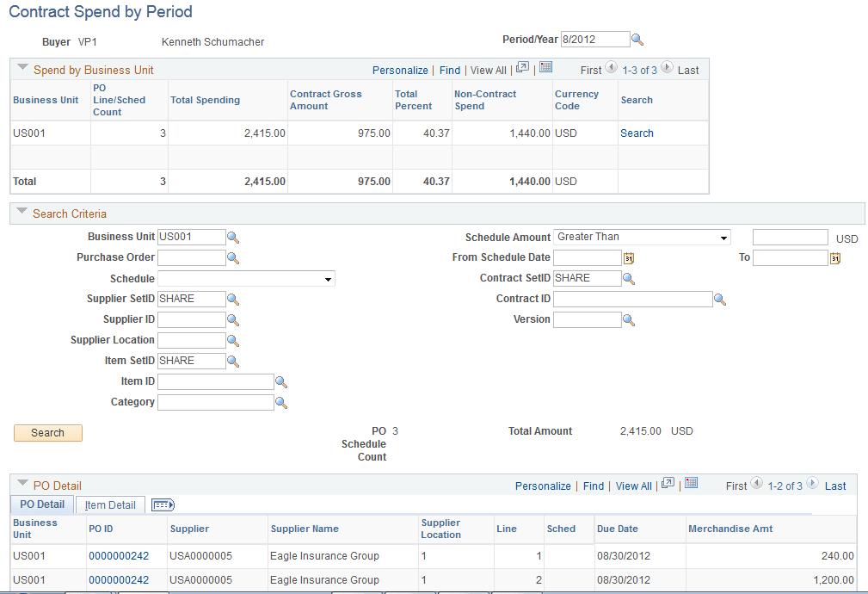Switch to the Item Detail tab
The height and width of the screenshot is (594, 868).
tap(110, 504)
